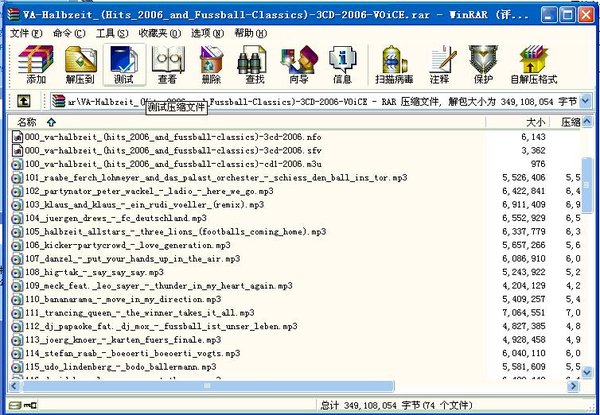Launch the 向导 (Wizard) toolbar icon
The width and height of the screenshot is (600, 415).
[x=298, y=64]
